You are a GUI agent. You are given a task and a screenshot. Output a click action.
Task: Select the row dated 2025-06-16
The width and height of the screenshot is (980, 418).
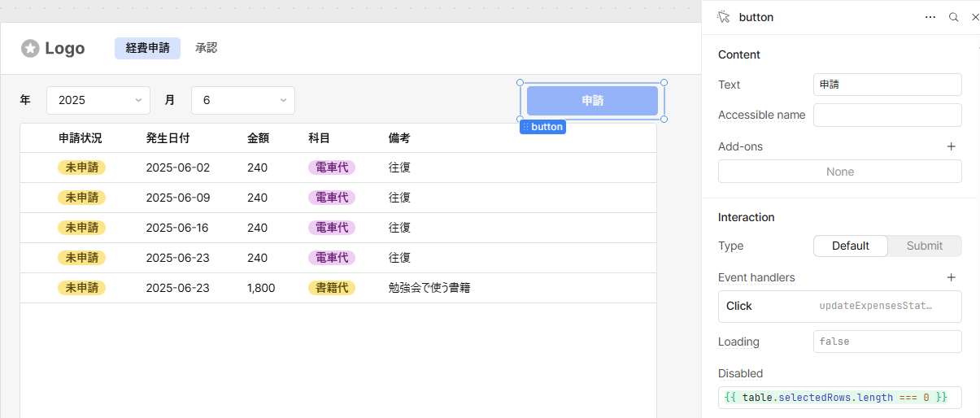(x=338, y=228)
